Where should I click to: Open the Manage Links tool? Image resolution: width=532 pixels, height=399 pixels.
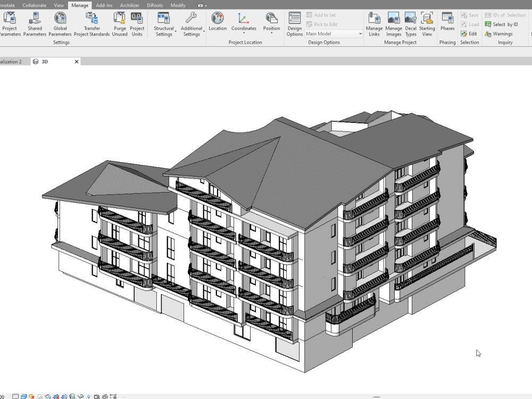pos(374,24)
